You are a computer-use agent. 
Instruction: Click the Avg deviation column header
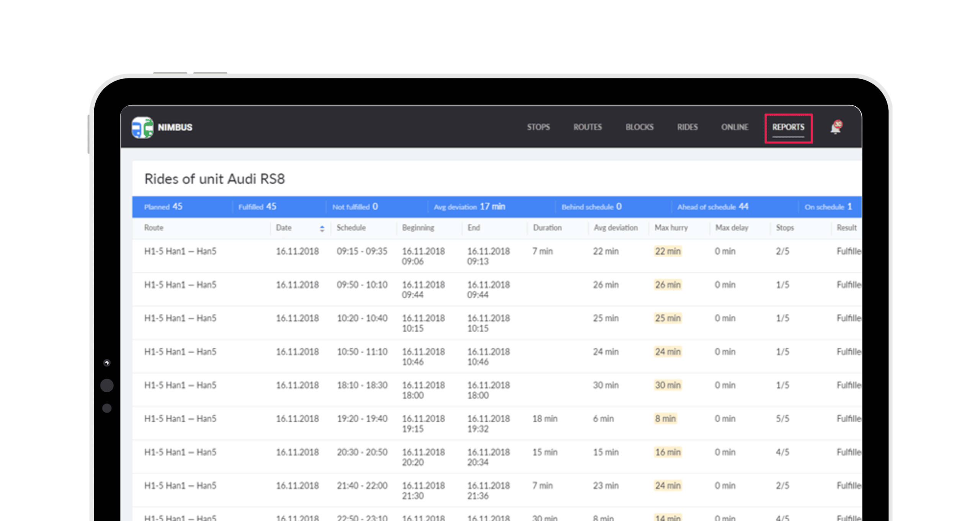[x=616, y=228]
